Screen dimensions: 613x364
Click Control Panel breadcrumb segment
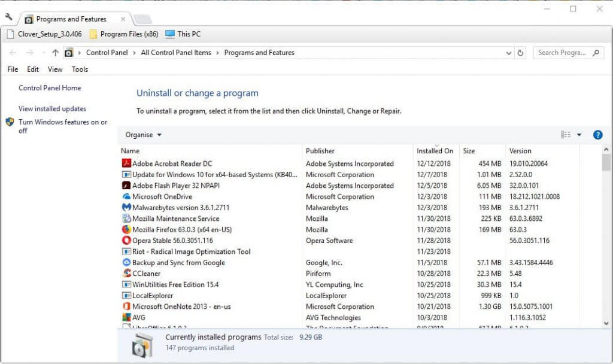(x=107, y=53)
